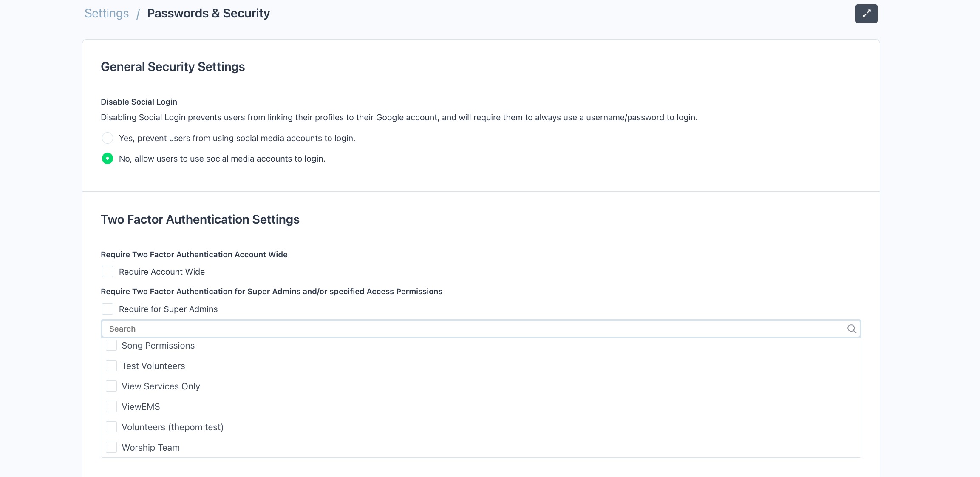980x477 pixels.
Task: Go back to Settings breadcrumb link
Action: [107, 14]
